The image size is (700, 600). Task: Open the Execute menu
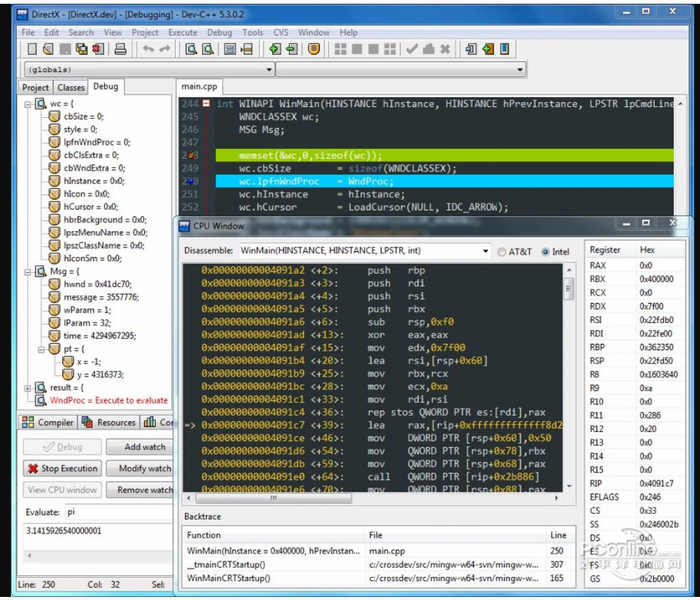[182, 32]
